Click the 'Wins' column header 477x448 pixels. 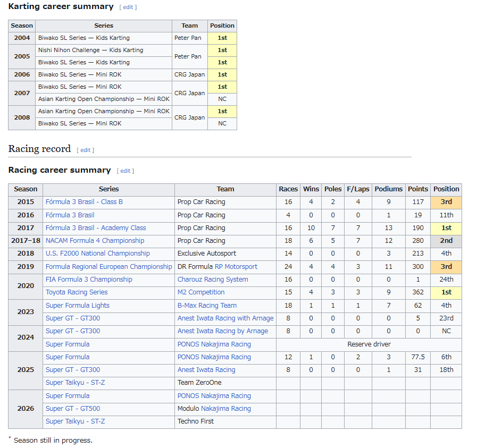coord(311,189)
